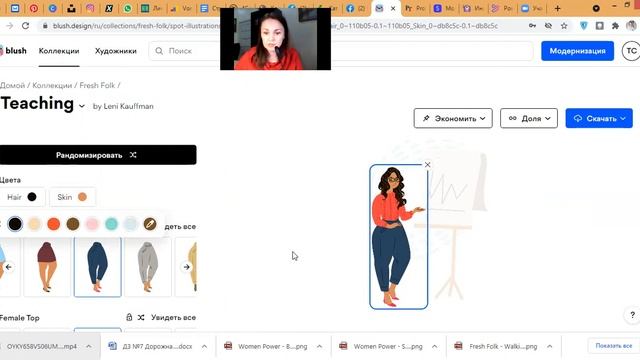Screen dimensions: 640x360
Task: Choose the cream palette swatch
Action: (x=34, y=224)
